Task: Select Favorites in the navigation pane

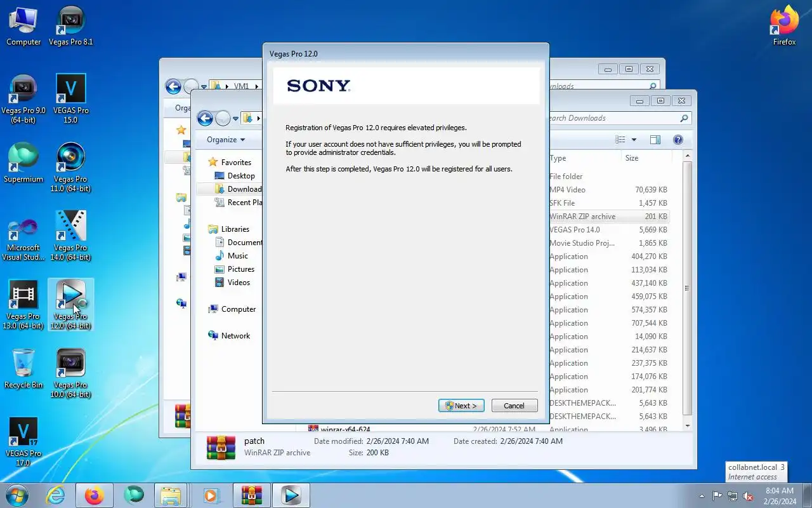Action: click(x=230, y=163)
